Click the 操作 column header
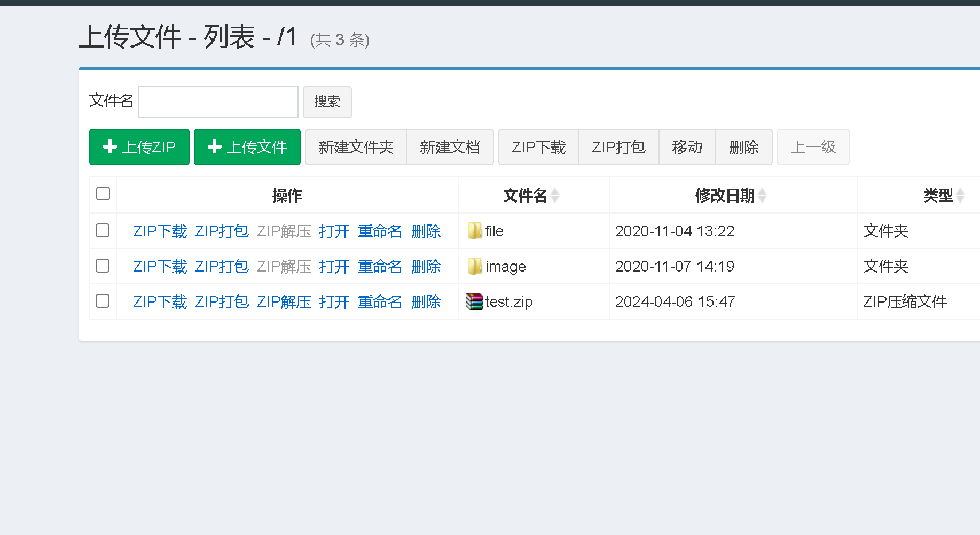 pyautogui.click(x=287, y=196)
